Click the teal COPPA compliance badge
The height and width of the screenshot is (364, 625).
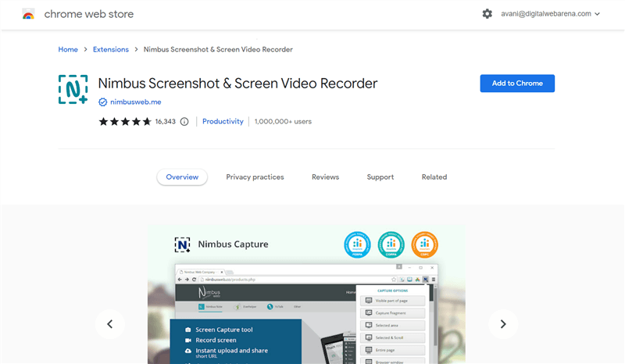tap(391, 244)
